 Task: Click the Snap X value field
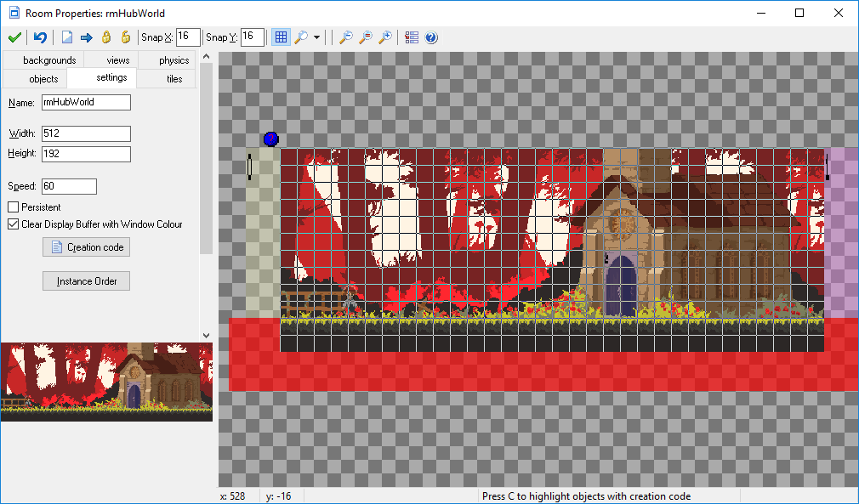pyautogui.click(x=188, y=37)
